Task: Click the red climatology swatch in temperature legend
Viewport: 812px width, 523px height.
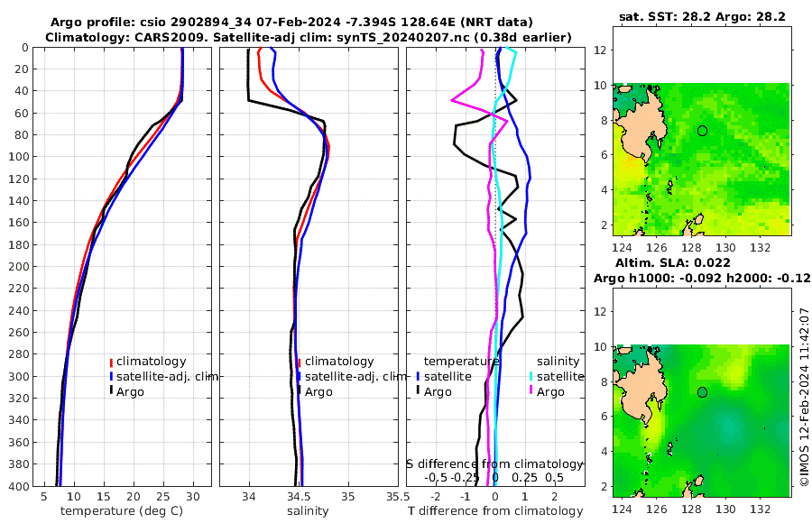Action: [111, 362]
